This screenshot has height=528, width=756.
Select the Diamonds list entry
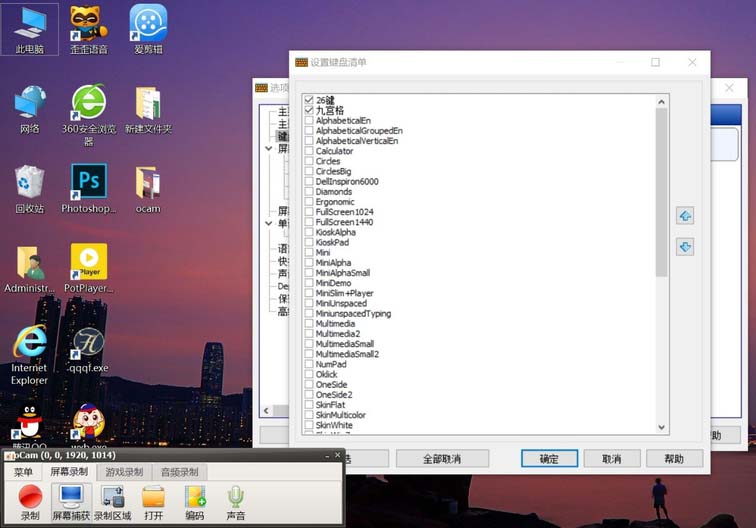pos(334,191)
